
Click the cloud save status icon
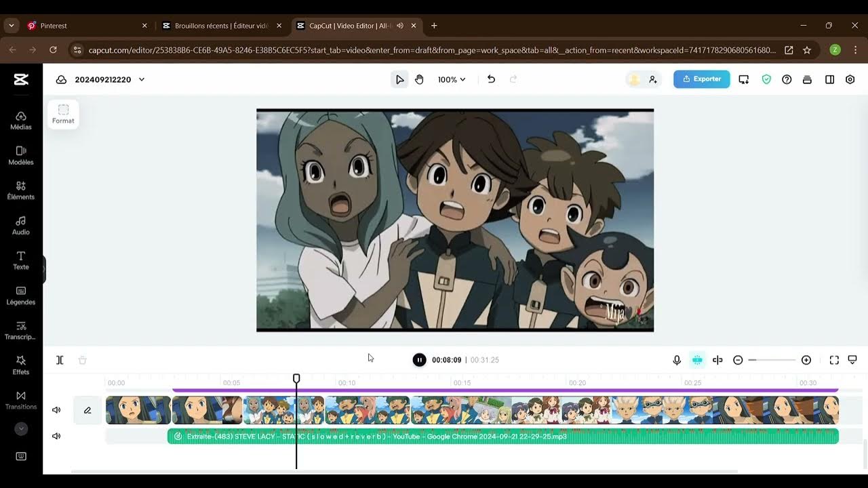pos(61,79)
